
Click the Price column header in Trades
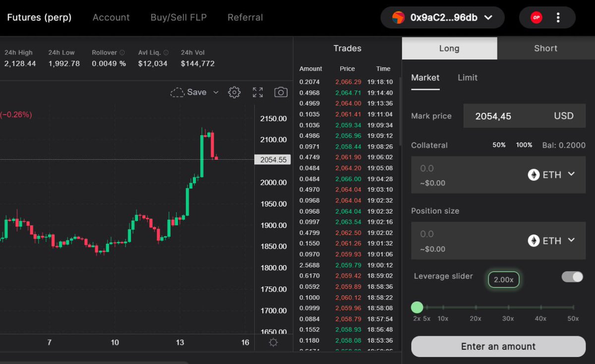tap(347, 69)
